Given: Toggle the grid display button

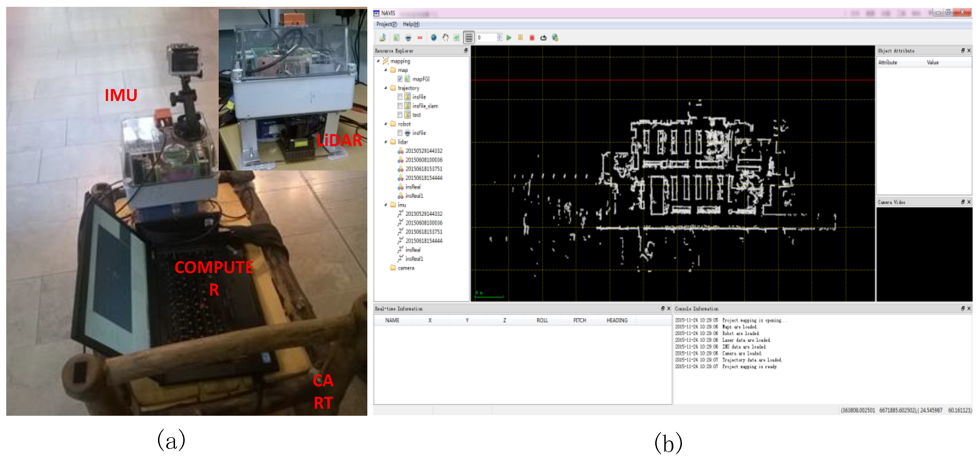Looking at the screenshot, I should (x=469, y=38).
